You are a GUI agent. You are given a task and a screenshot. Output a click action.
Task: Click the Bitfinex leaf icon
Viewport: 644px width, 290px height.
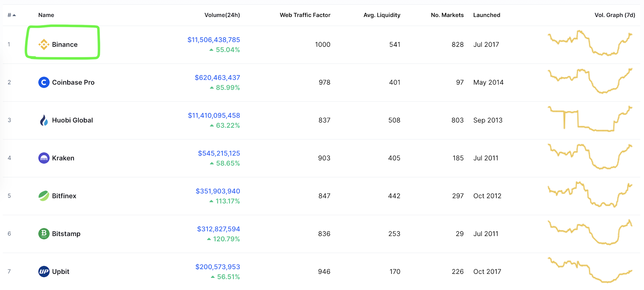[43, 196]
